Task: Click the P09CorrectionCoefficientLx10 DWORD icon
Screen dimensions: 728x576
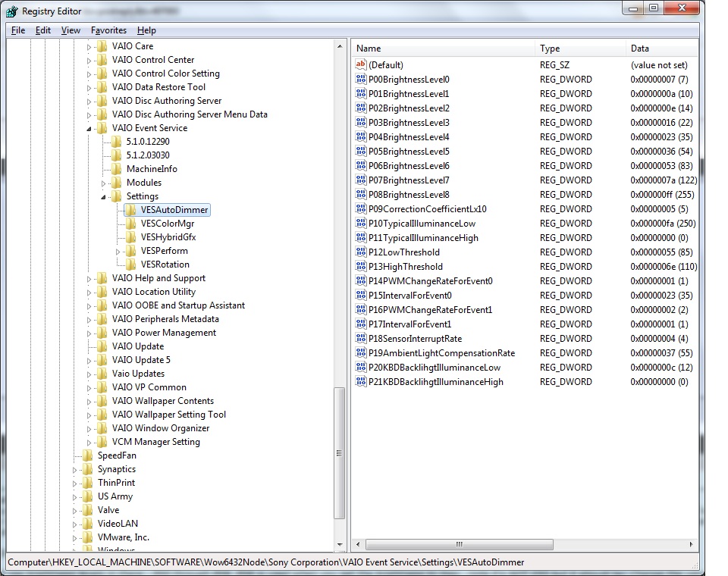Action: point(361,208)
